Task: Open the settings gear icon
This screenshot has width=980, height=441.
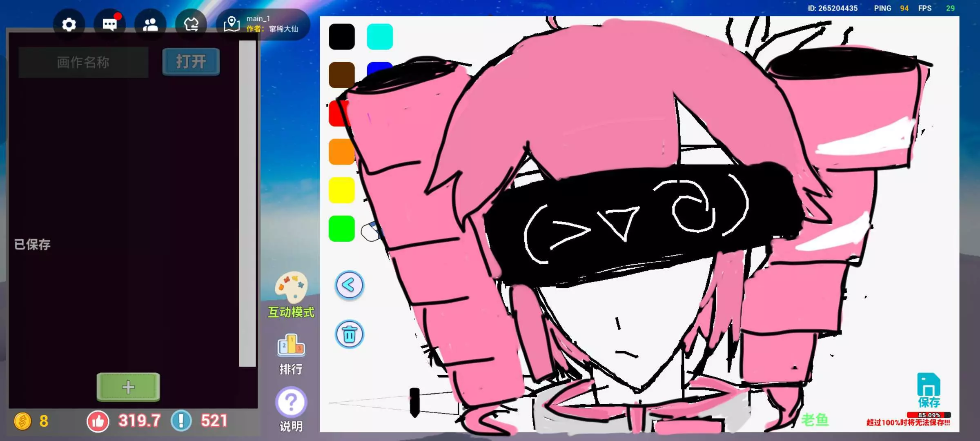Action: point(69,25)
